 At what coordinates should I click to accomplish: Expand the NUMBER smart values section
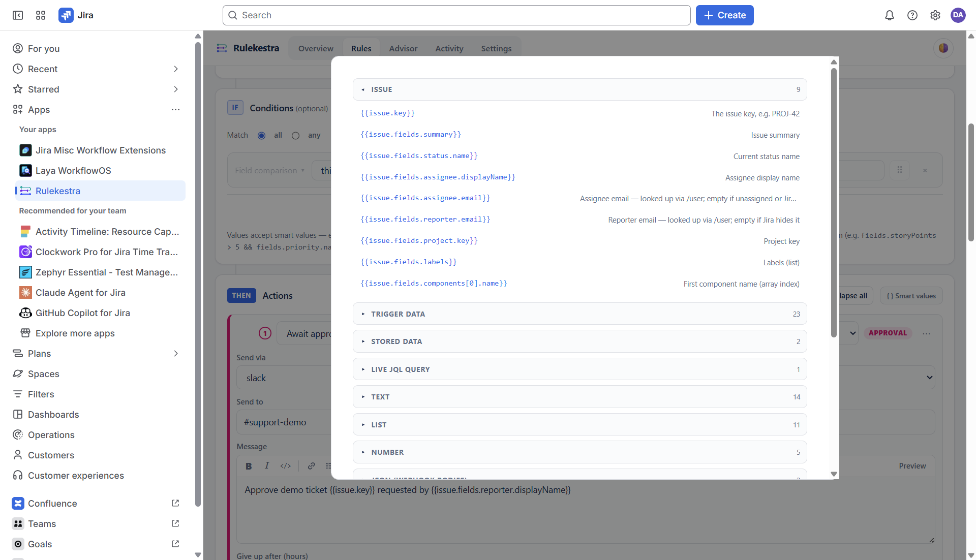pos(579,452)
